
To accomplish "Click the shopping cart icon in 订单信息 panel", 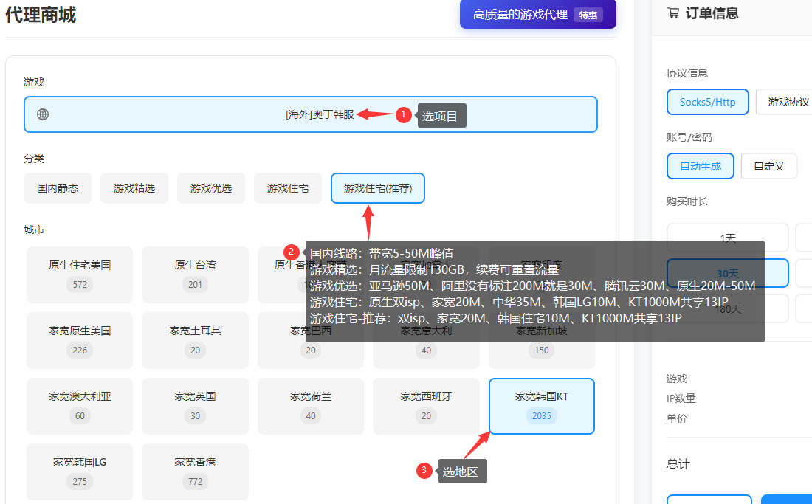I will tap(673, 13).
